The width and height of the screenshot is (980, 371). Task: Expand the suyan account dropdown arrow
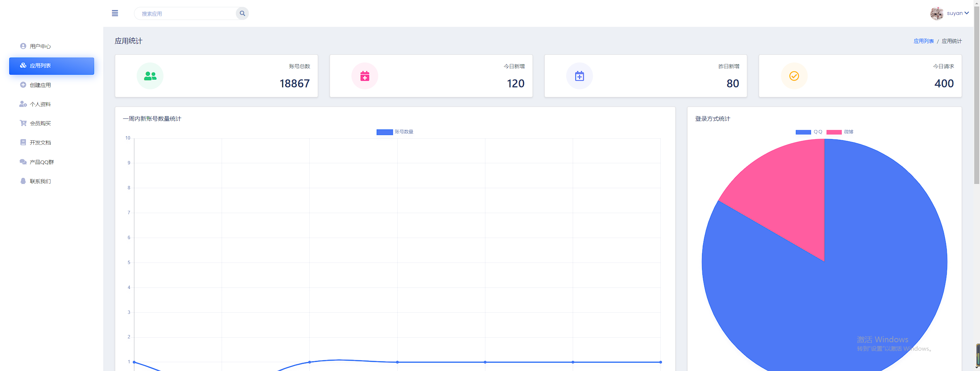(967, 13)
